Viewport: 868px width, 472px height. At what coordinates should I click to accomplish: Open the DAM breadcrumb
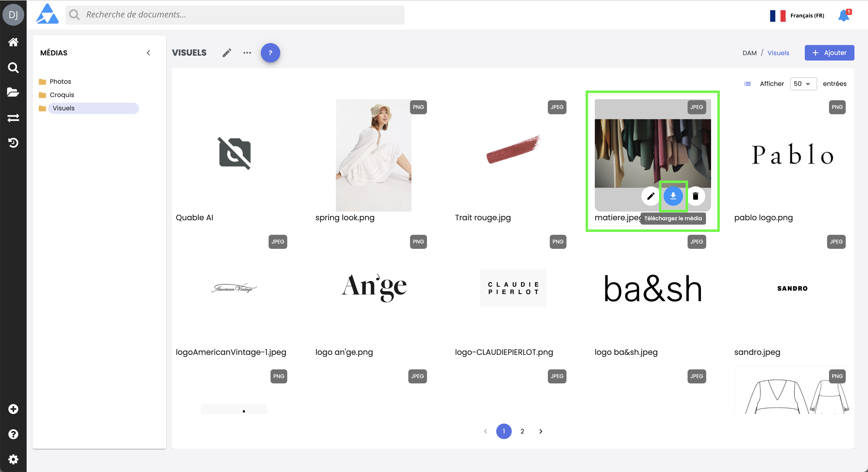(x=749, y=53)
